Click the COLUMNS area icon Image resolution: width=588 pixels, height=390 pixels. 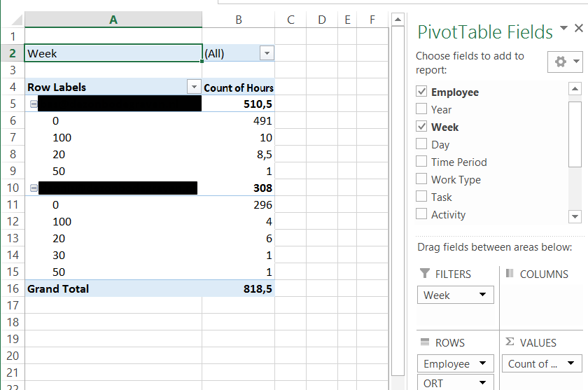510,273
